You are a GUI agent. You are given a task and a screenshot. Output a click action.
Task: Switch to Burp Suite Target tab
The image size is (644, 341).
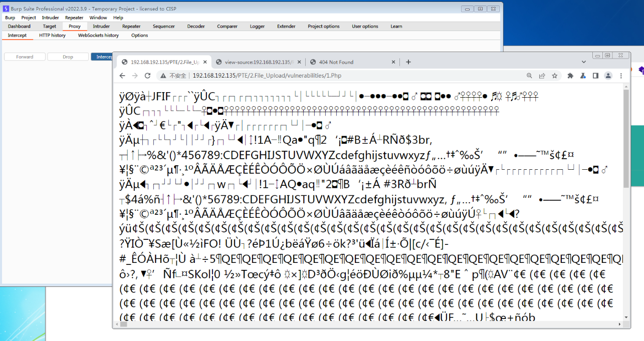pyautogui.click(x=50, y=27)
